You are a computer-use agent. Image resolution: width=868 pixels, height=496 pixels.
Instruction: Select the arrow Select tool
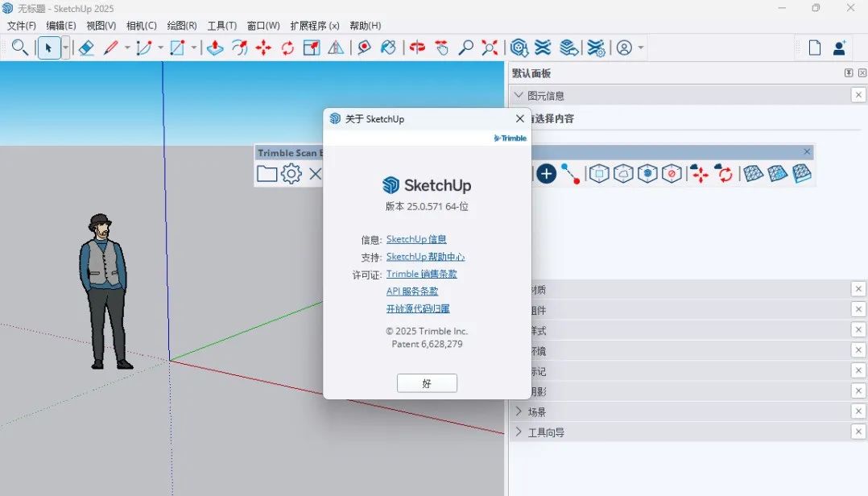click(49, 48)
